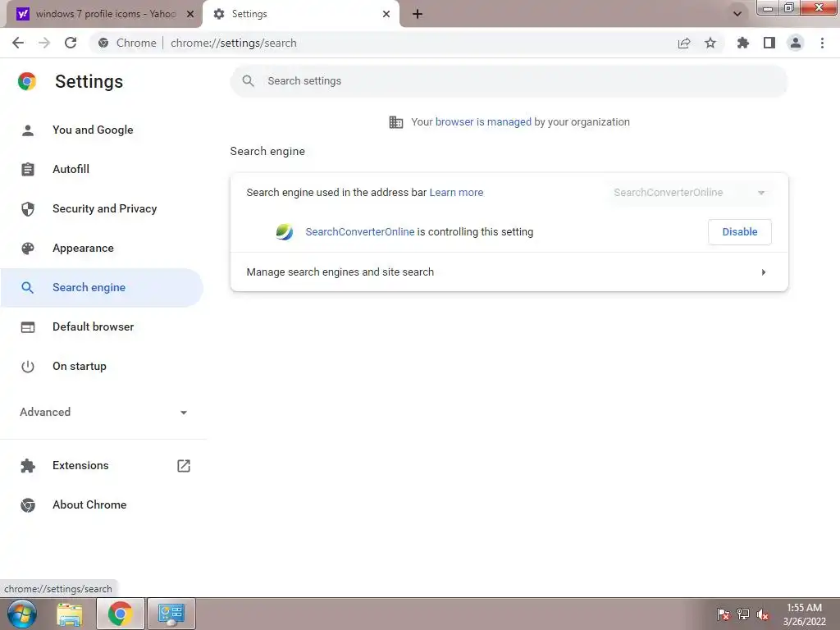
Task: Open File Explorer from the taskbar
Action: point(70,614)
